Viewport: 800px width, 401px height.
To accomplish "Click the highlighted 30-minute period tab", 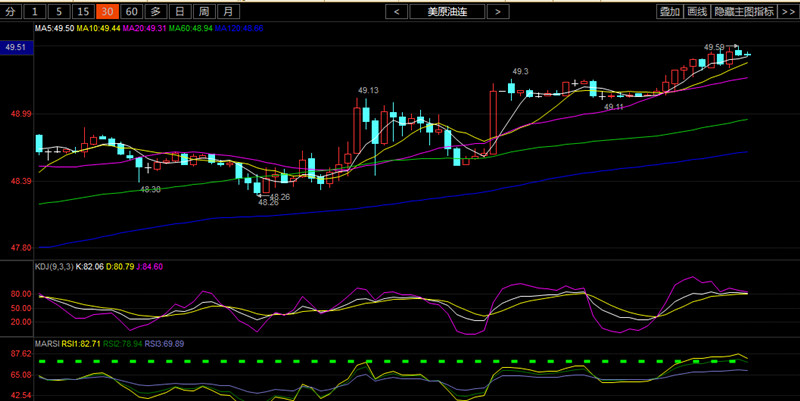I will [x=108, y=12].
